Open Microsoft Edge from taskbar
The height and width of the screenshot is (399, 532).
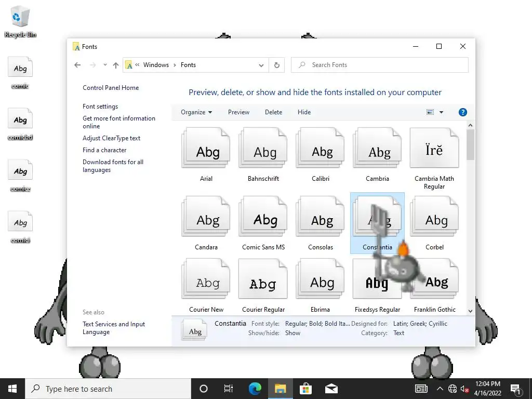point(255,389)
